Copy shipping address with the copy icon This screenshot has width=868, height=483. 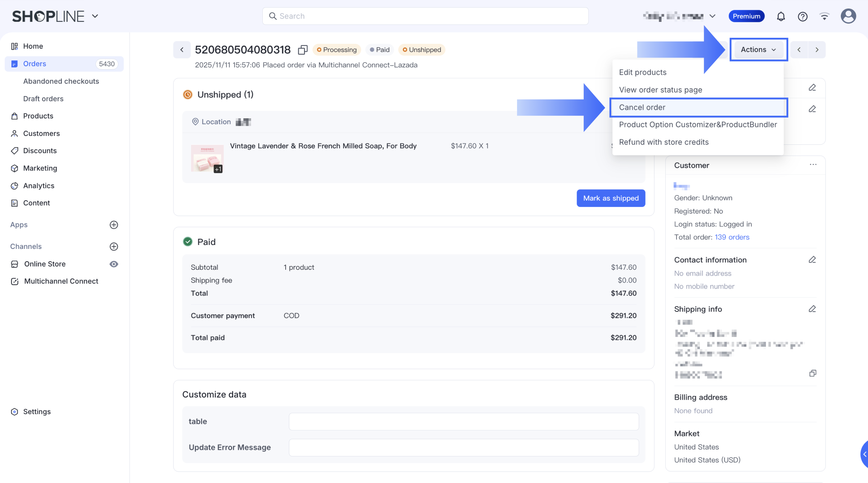pos(813,374)
